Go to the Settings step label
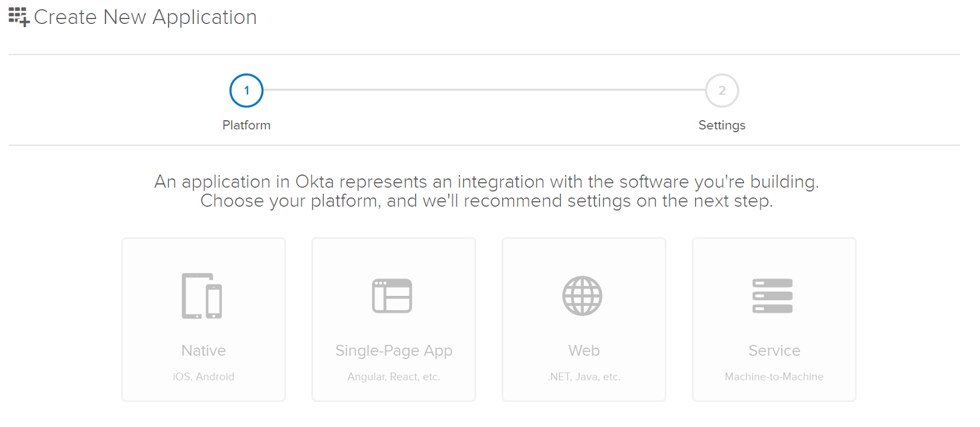980x427 pixels. click(722, 125)
